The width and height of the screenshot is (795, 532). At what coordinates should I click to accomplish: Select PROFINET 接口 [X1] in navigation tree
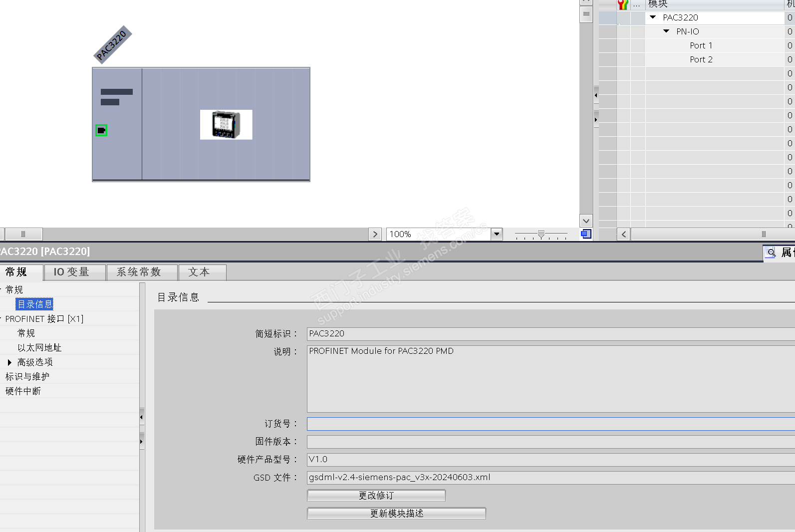click(44, 319)
